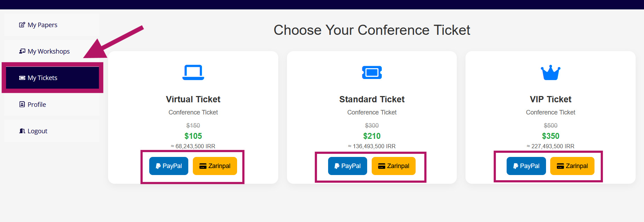This screenshot has width=644, height=222.
Task: Click the presenter icon beside My Workshops
Action: pyautogui.click(x=22, y=51)
